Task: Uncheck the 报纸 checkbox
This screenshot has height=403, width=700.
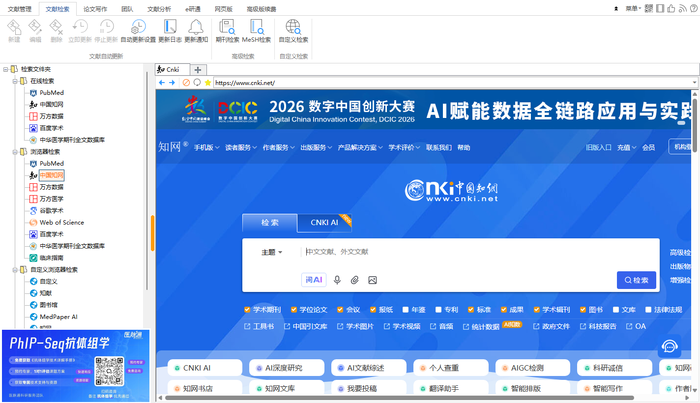Action: (x=373, y=309)
